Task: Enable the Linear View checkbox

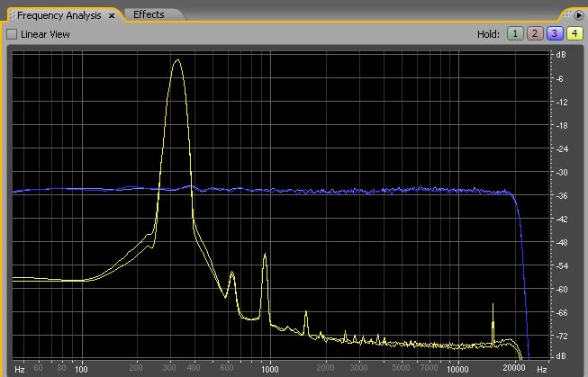Action: point(12,34)
